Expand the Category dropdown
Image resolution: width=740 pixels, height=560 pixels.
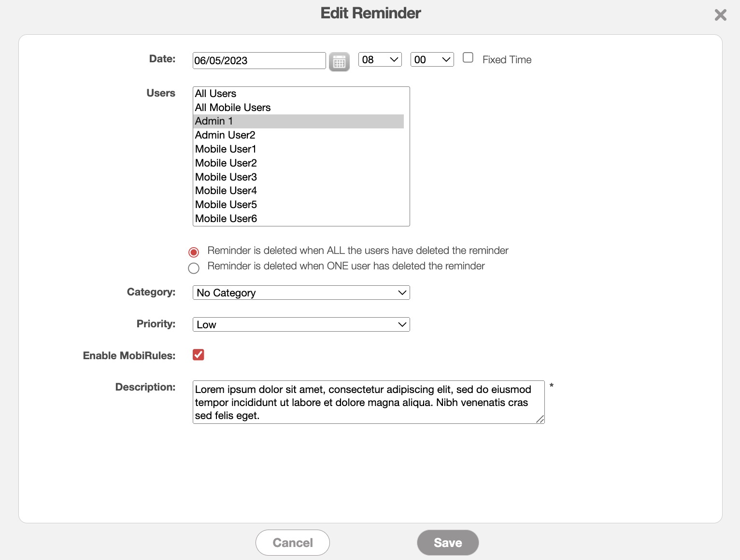click(x=301, y=293)
